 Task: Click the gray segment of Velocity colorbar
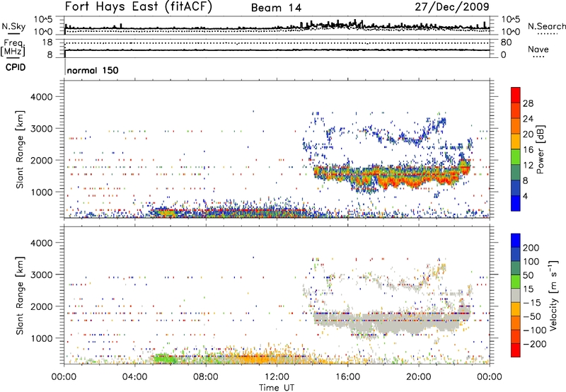(516, 295)
